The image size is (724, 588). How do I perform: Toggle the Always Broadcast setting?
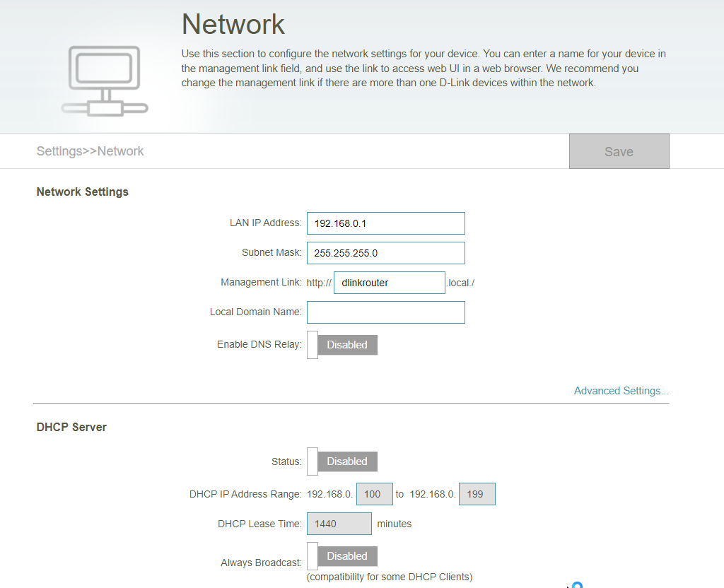coord(342,556)
